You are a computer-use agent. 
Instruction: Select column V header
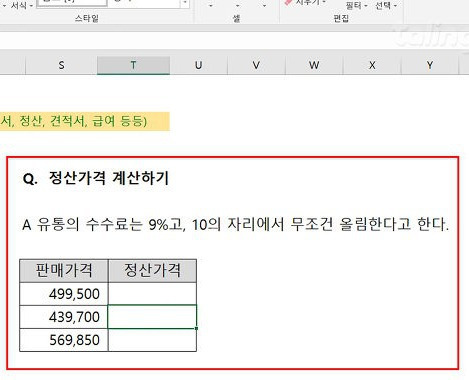click(x=256, y=65)
